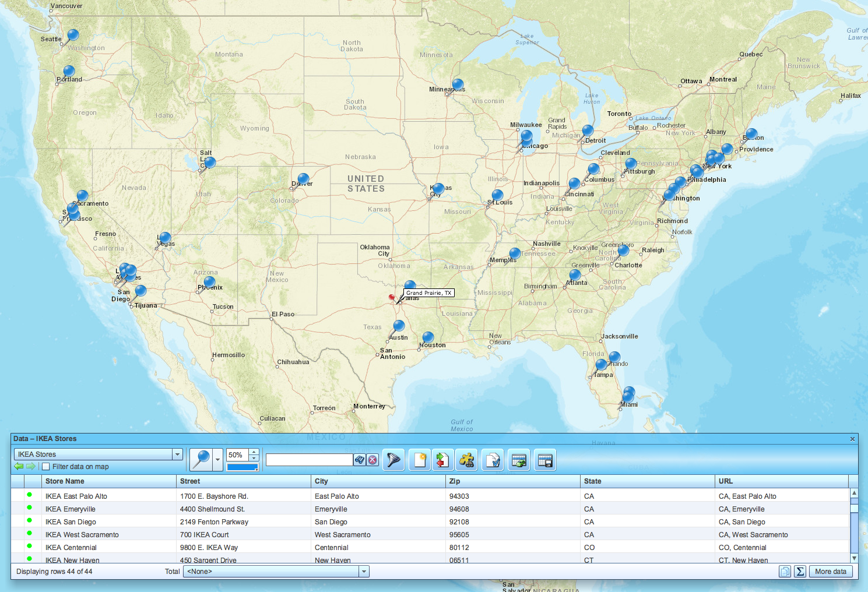
Task: Click the yellow puzzle piece icon
Action: coord(466,460)
